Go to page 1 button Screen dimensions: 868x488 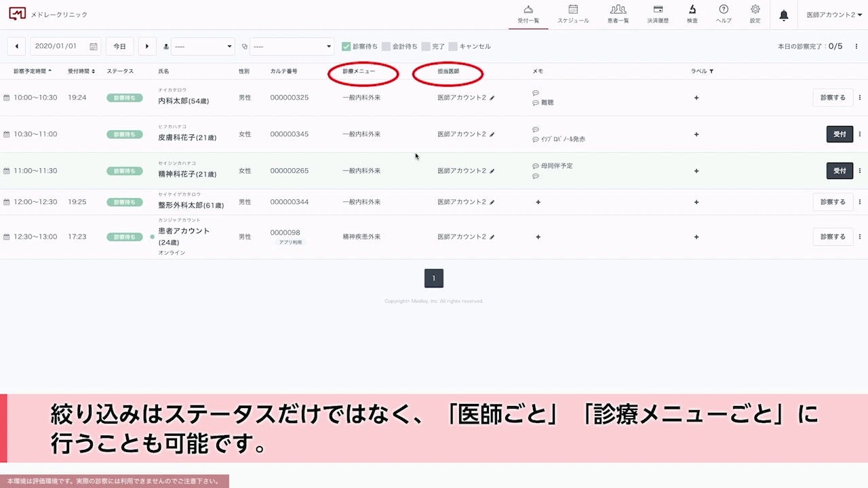(x=434, y=278)
